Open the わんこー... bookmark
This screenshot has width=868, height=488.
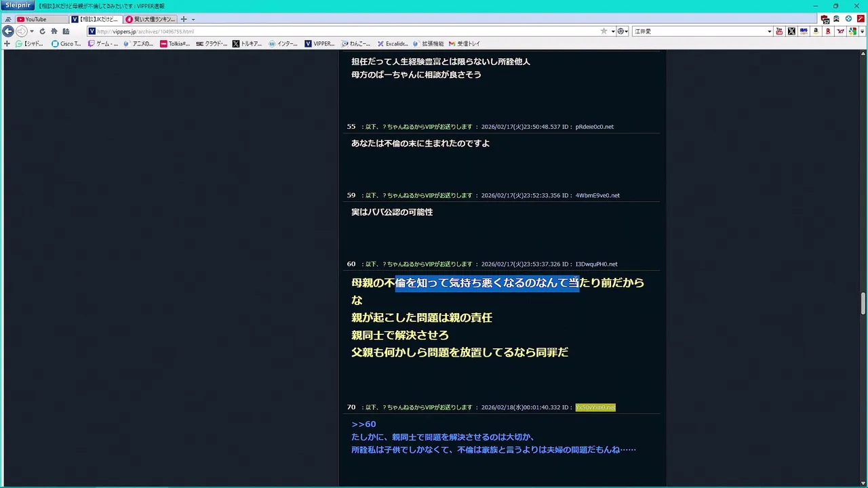[x=356, y=43]
